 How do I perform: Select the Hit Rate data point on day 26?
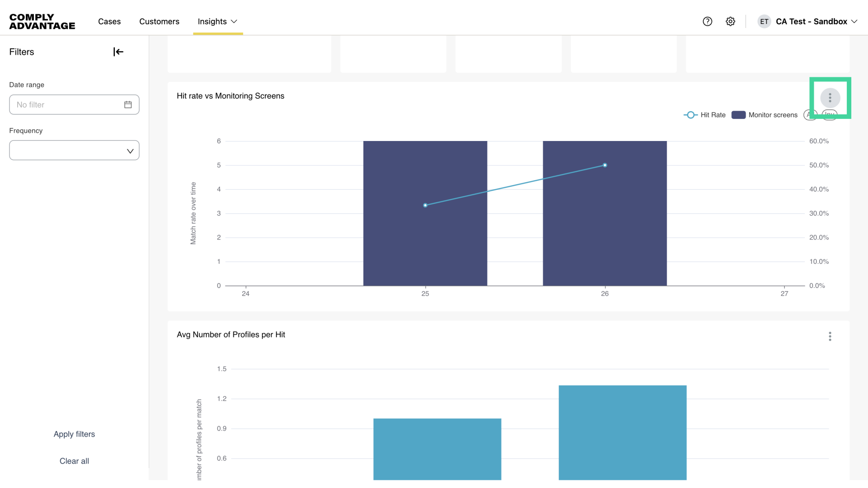coord(604,165)
